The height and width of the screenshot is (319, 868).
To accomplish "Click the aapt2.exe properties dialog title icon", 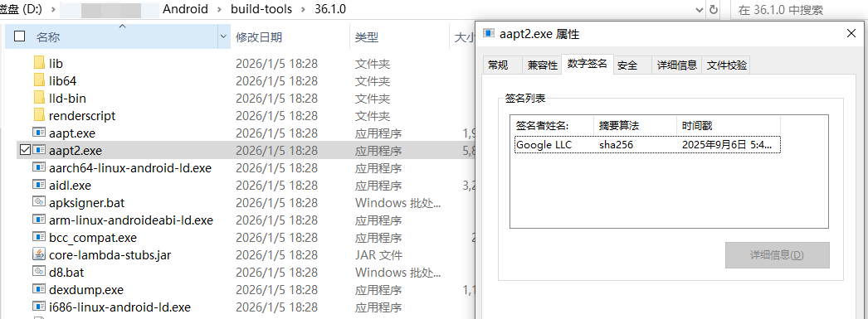I will 489,33.
